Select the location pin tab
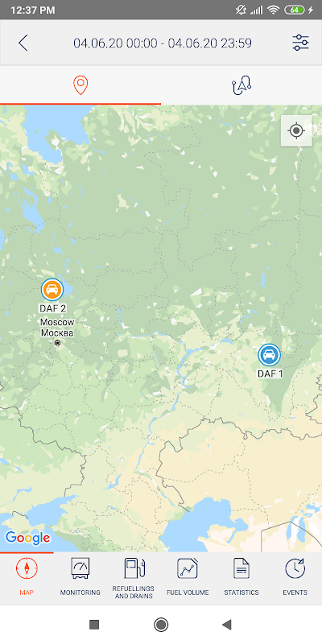 pyautogui.click(x=80, y=85)
